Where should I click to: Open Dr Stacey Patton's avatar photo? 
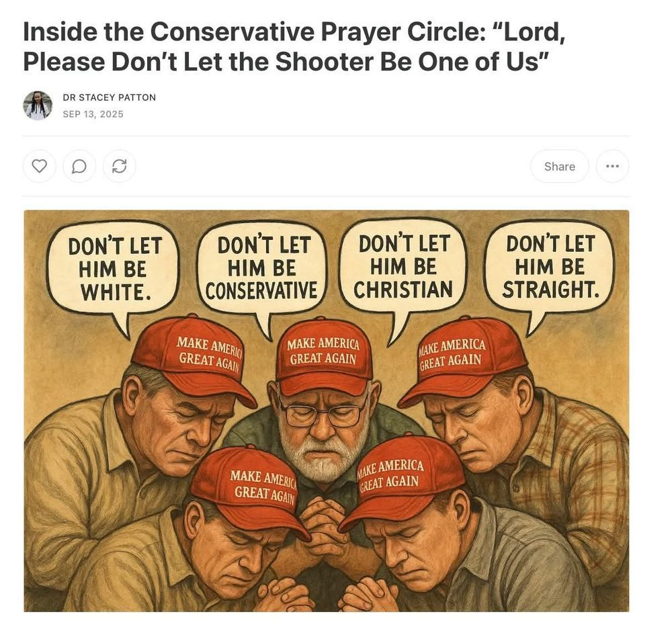tap(38, 105)
